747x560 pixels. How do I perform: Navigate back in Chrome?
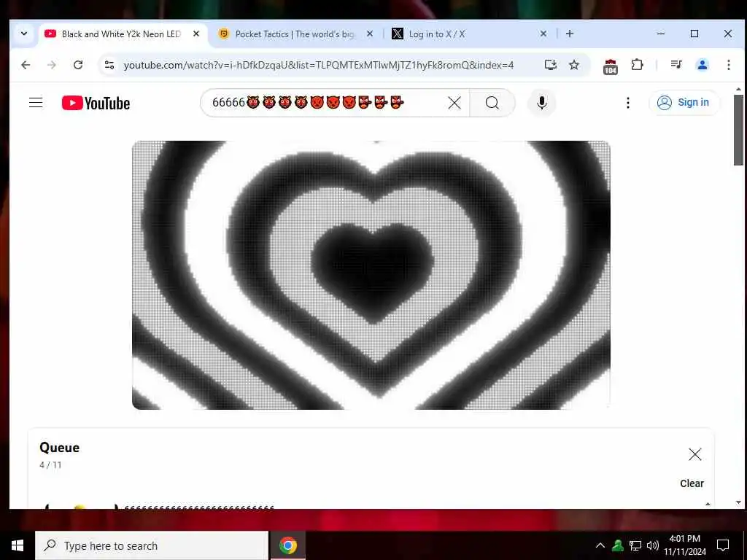tap(26, 65)
